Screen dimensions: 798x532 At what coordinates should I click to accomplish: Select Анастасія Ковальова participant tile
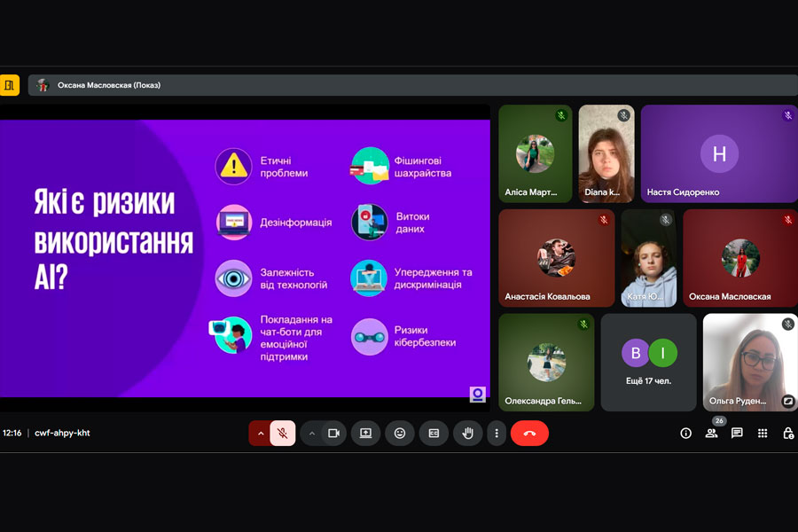pos(557,258)
